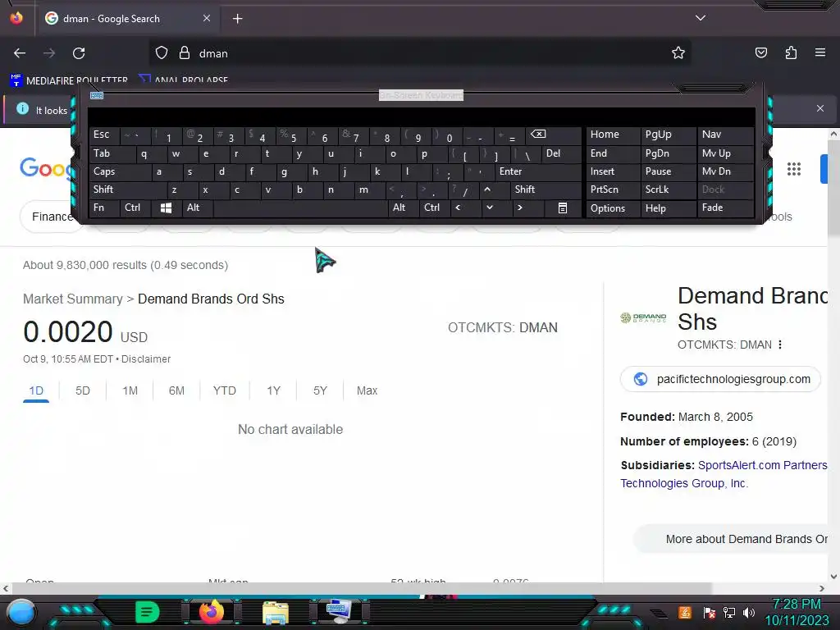Open Firefox taskbar icon
This screenshot has width=840, height=630.
click(211, 612)
